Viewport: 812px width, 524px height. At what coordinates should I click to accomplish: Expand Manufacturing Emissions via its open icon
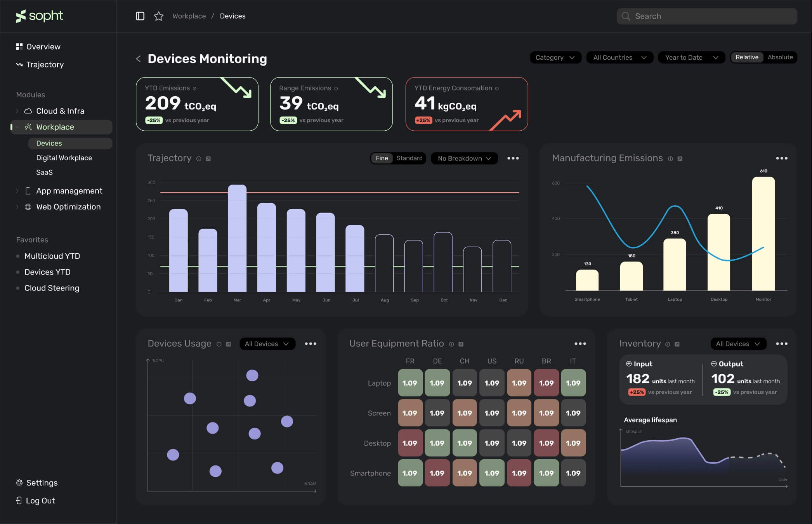680,159
